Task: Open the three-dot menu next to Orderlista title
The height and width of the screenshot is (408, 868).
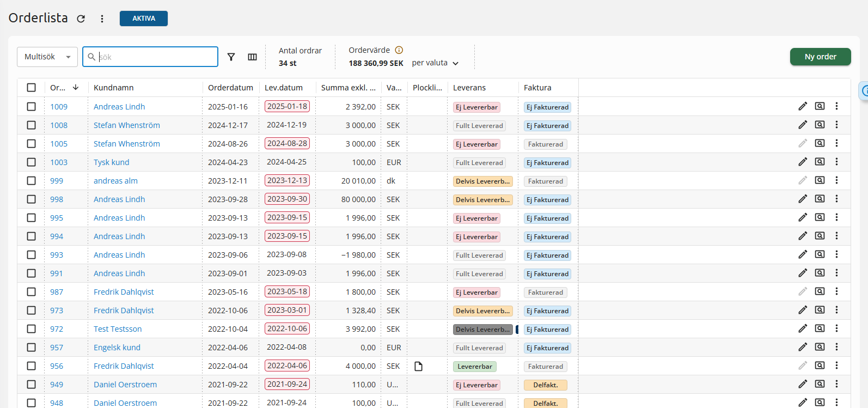Action: [102, 19]
